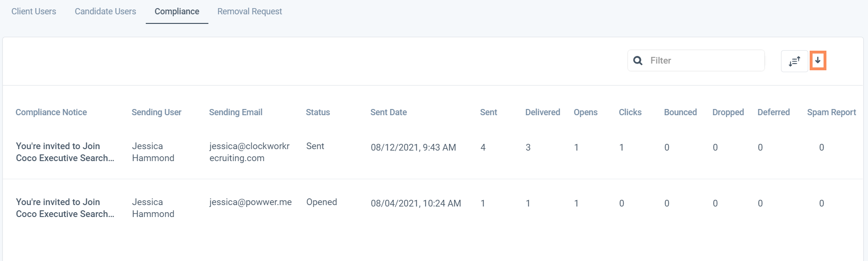Click the Opens column header
The image size is (868, 261).
click(x=586, y=112)
